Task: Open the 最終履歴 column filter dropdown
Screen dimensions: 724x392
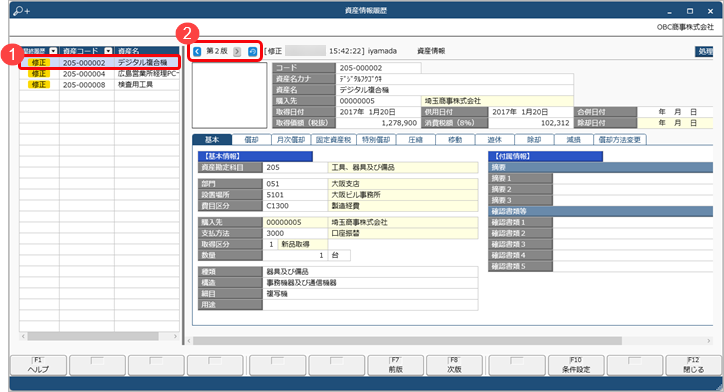Action: tap(54, 51)
